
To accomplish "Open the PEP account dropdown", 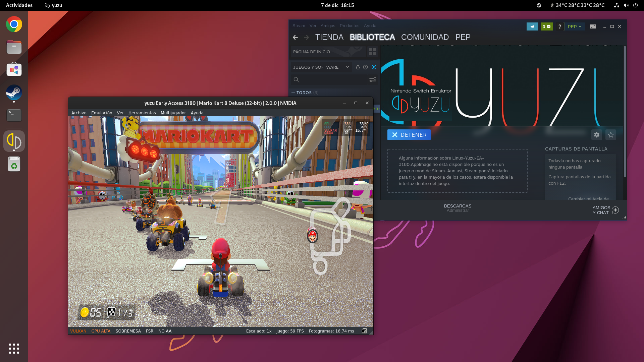I will pos(574,26).
